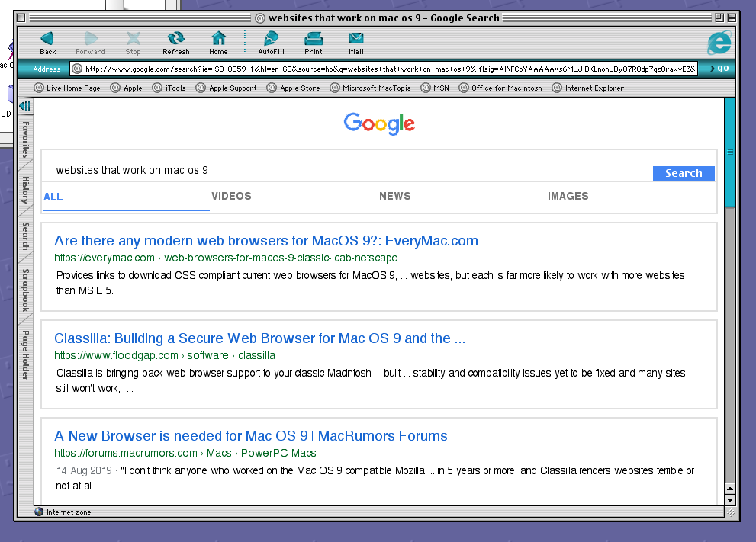Open Office for Macintosh favorite

point(500,88)
